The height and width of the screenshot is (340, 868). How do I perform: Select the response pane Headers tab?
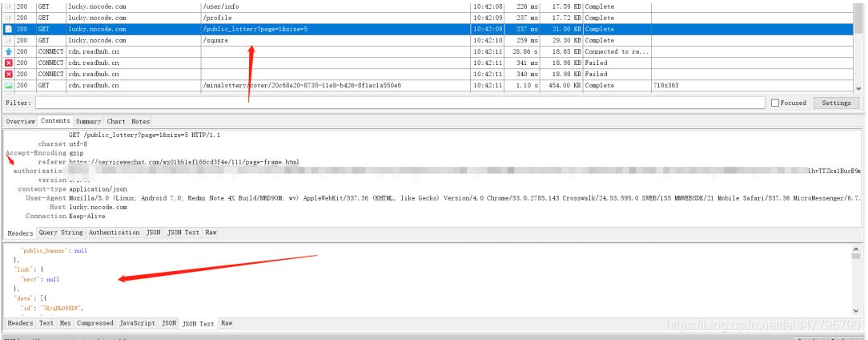tap(20, 323)
